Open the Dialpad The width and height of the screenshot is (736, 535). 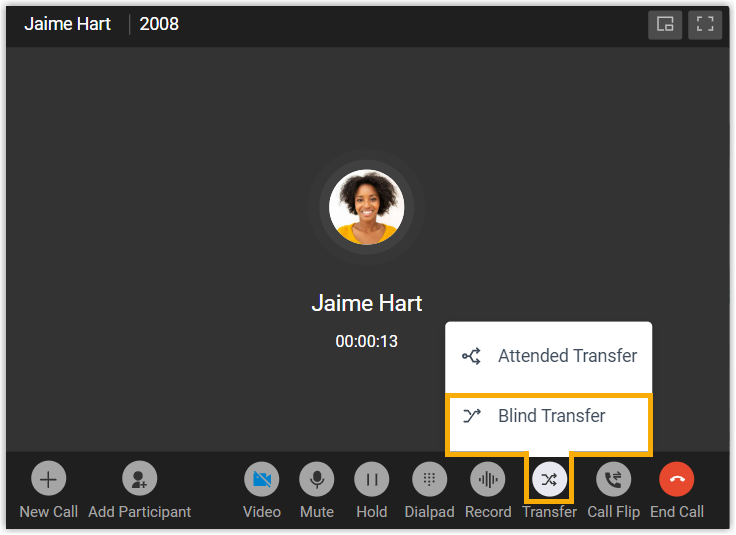coord(429,479)
